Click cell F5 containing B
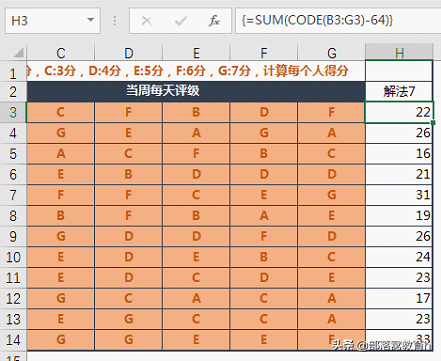 [x=264, y=154]
